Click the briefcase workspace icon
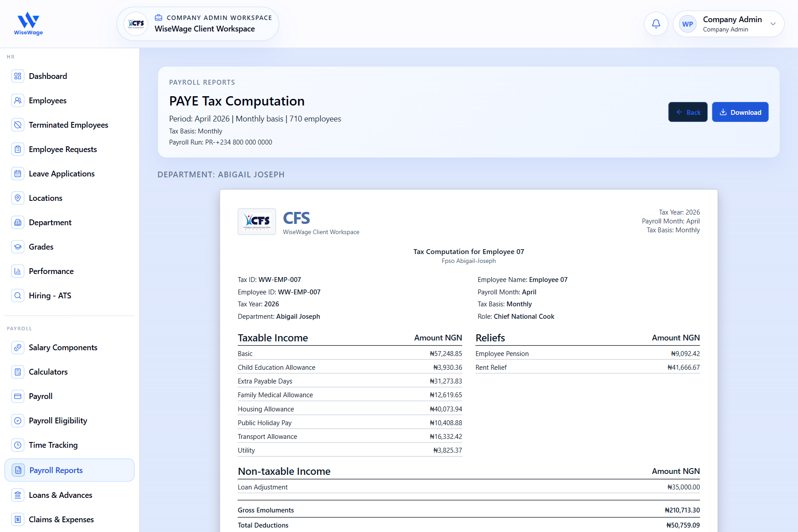 pyautogui.click(x=158, y=18)
